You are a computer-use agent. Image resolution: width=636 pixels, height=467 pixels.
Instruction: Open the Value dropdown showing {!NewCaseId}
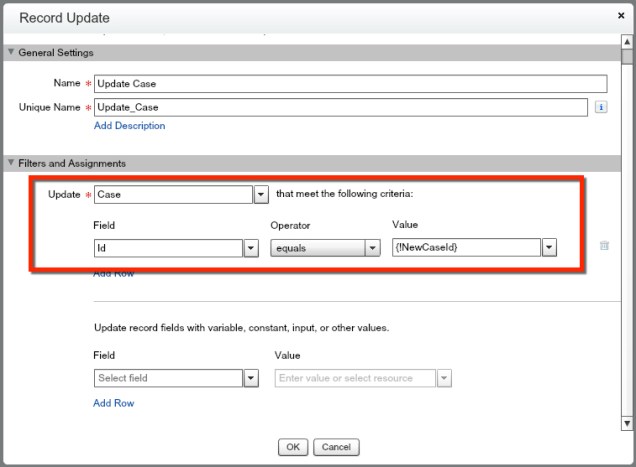tap(549, 248)
